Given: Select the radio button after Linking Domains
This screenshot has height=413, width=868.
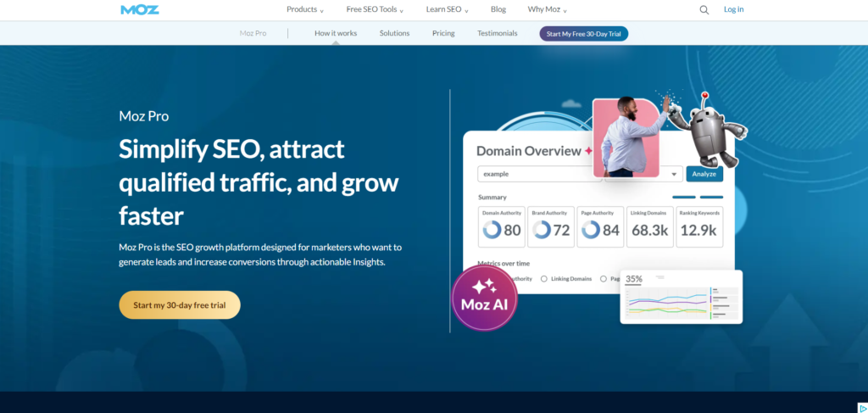Looking at the screenshot, I should click(x=604, y=279).
